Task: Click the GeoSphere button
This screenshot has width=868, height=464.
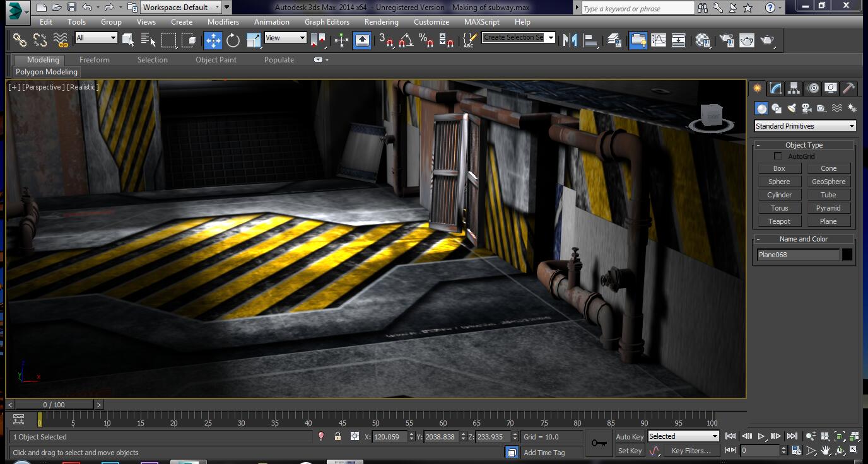Action: (x=828, y=182)
